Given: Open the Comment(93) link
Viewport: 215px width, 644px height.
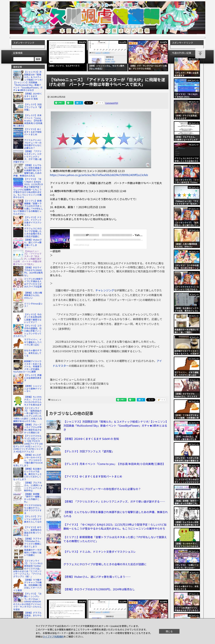Looking at the screenshot, I should (x=111, y=103).
